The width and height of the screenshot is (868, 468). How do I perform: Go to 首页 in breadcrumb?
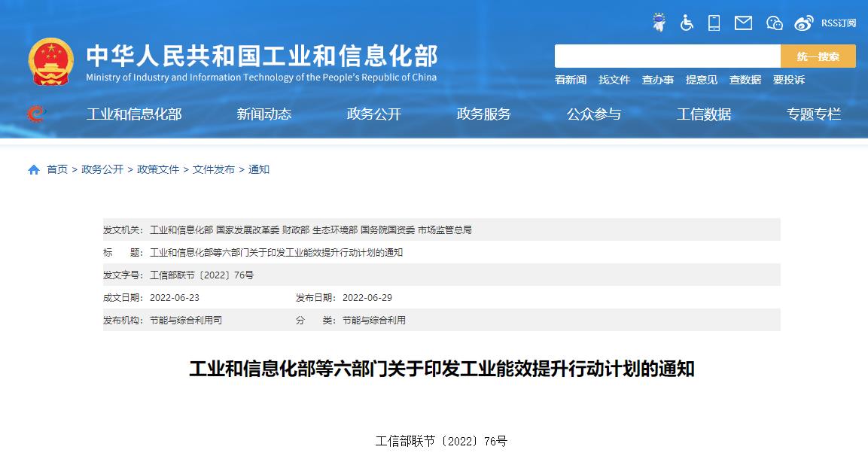[57, 169]
